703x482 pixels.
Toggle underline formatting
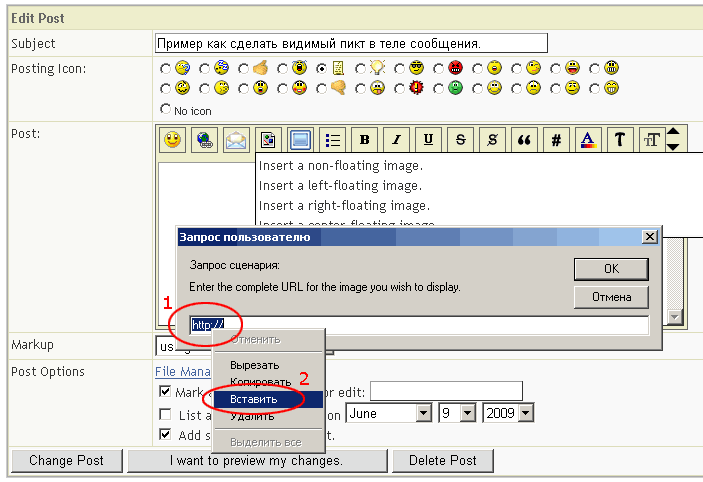[x=428, y=140]
